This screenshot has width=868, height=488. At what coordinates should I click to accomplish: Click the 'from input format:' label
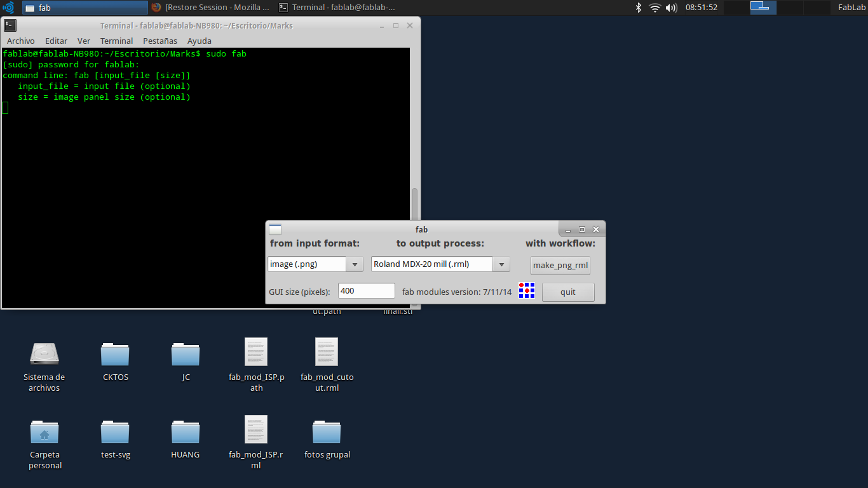(315, 243)
